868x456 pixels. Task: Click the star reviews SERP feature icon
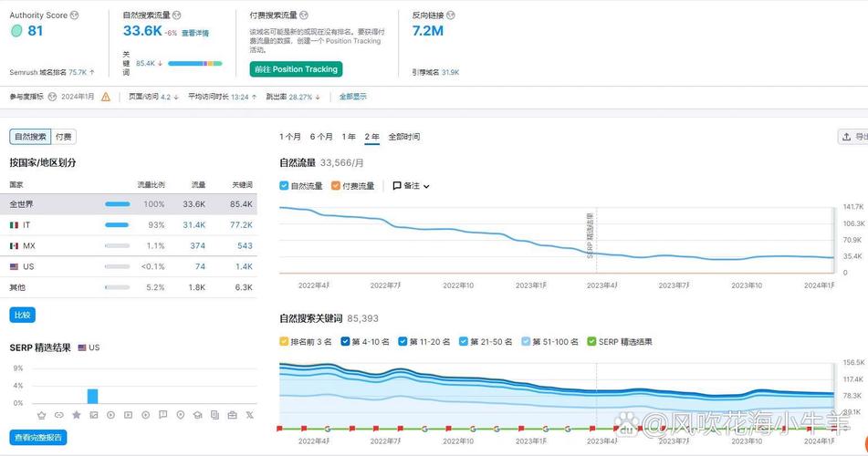tap(77, 415)
